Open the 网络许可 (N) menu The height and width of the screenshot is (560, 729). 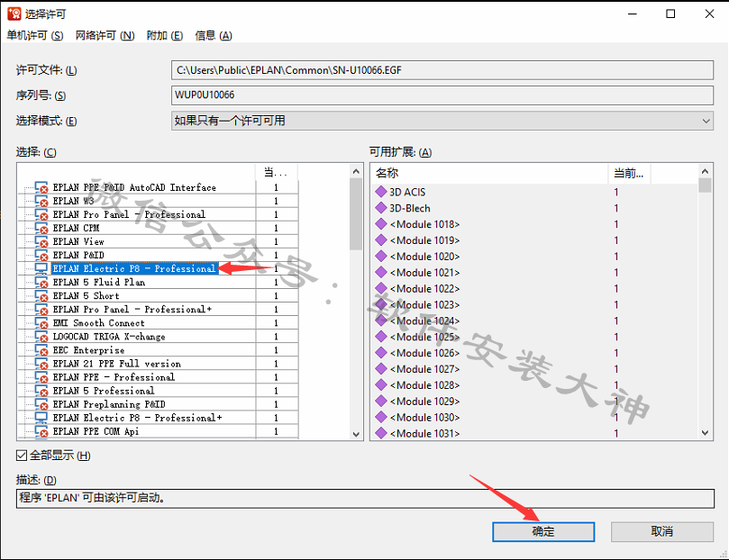tap(105, 35)
